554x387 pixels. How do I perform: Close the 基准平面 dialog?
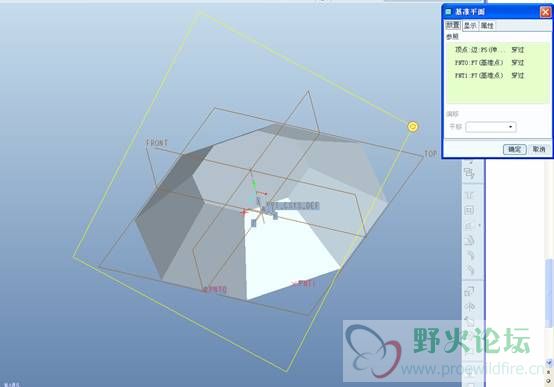tap(545, 12)
